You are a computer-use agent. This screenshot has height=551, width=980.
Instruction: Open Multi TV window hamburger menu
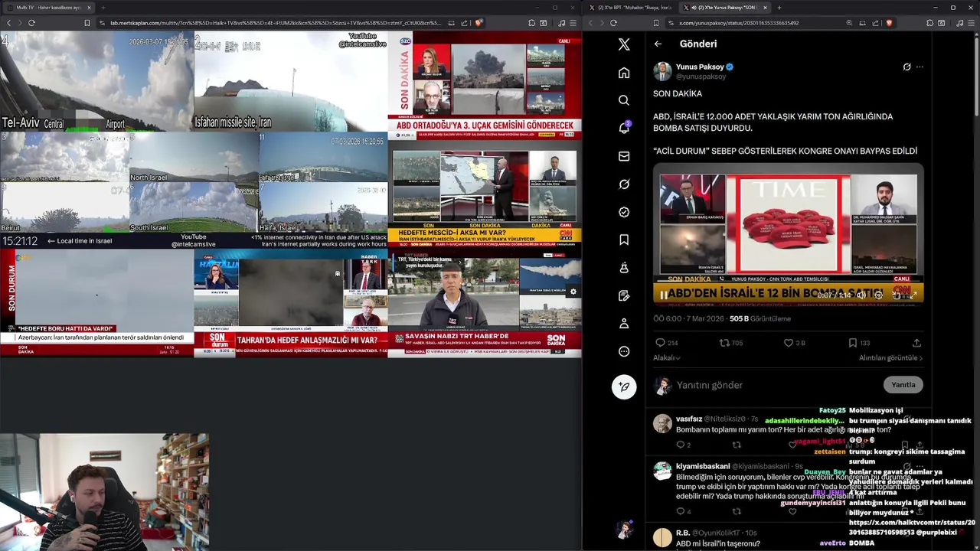(573, 23)
